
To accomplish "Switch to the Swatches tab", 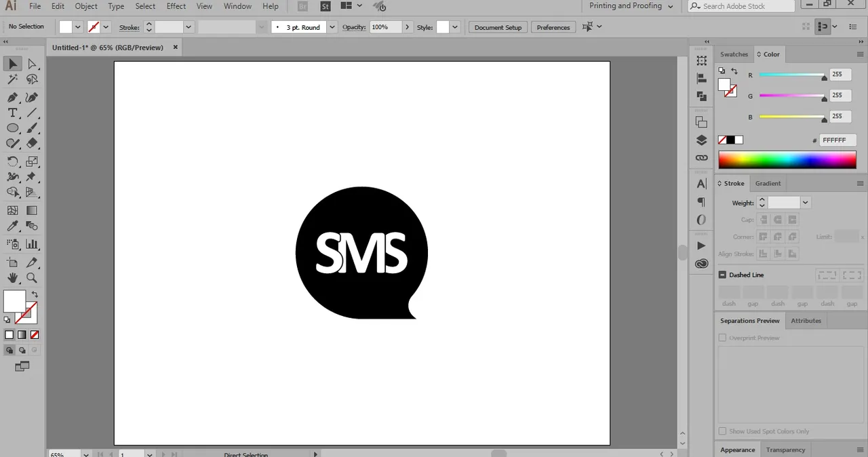I will [734, 54].
